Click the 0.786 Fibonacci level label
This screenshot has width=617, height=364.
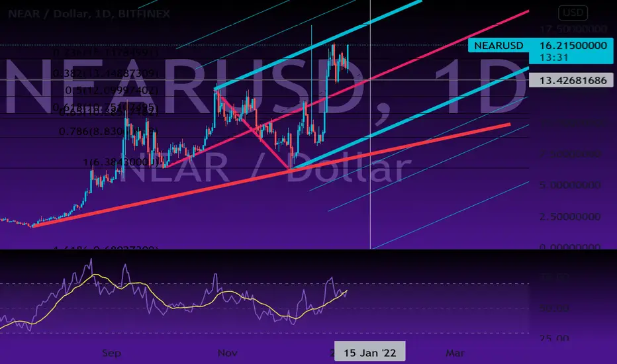pos(108,132)
